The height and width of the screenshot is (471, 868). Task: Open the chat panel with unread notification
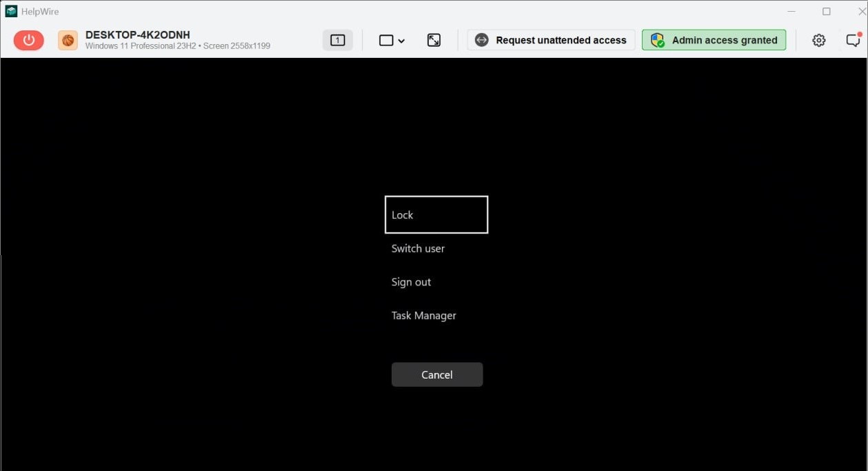(x=853, y=39)
